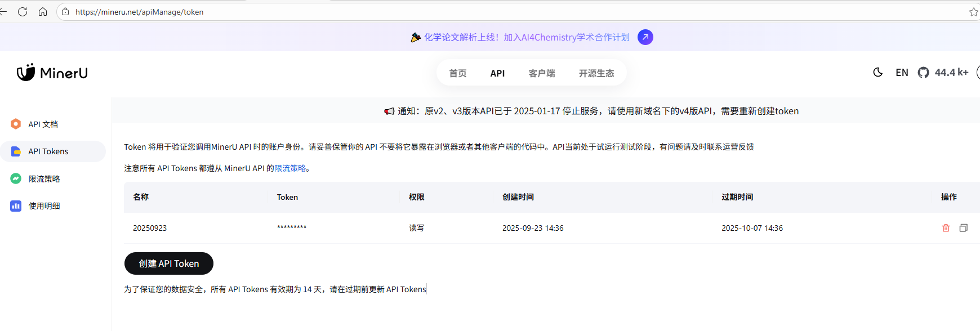980x331 pixels.
Task: Delete token 20250923 with trash icon
Action: [946, 228]
